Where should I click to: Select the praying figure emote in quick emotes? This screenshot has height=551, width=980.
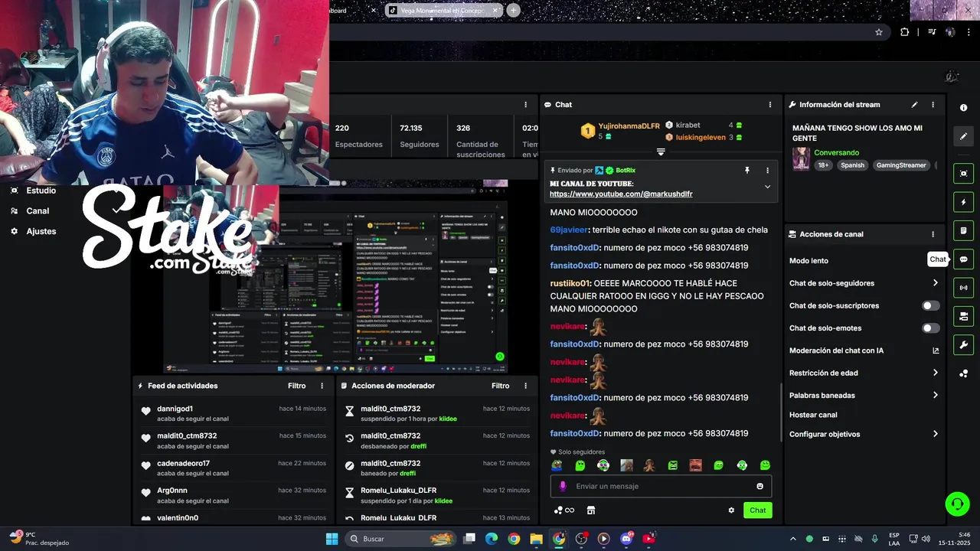[649, 465]
